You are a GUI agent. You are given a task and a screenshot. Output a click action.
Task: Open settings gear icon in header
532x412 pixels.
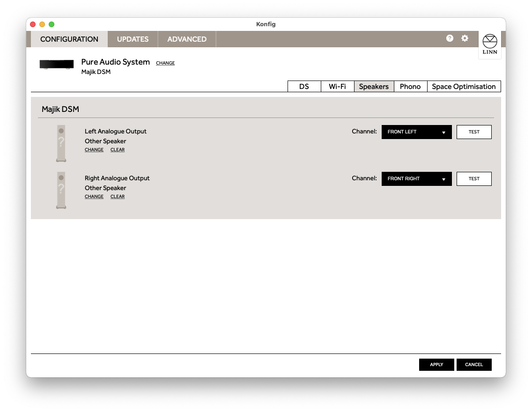465,38
